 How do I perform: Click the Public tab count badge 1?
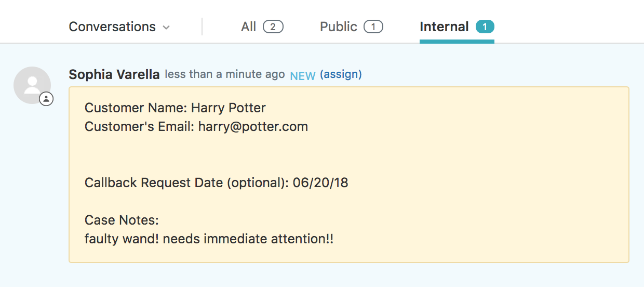pos(373,27)
